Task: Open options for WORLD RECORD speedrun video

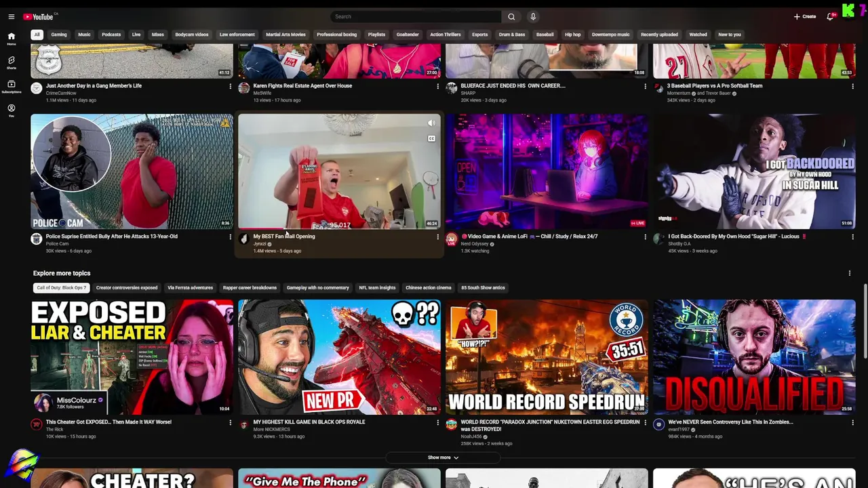Action: pyautogui.click(x=645, y=422)
